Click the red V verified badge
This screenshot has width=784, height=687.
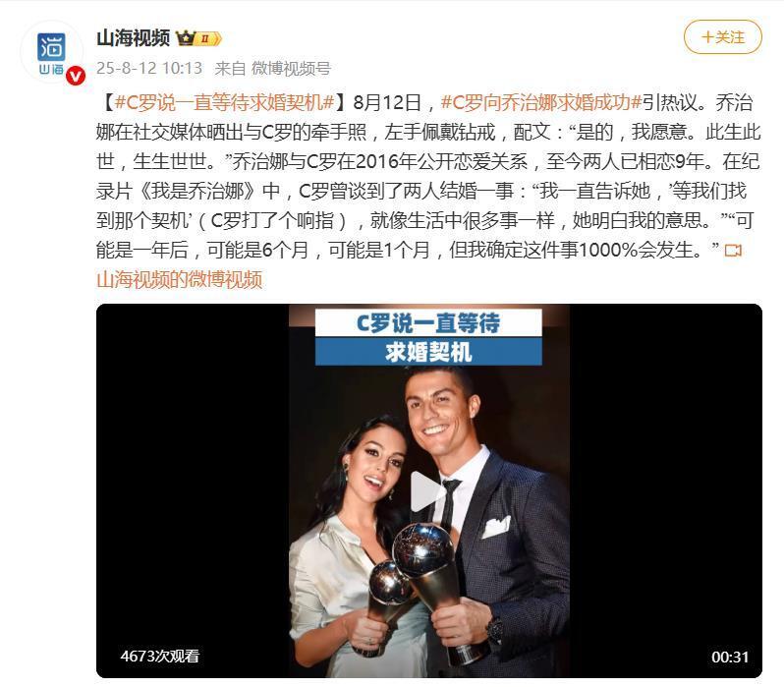pyautogui.click(x=76, y=76)
